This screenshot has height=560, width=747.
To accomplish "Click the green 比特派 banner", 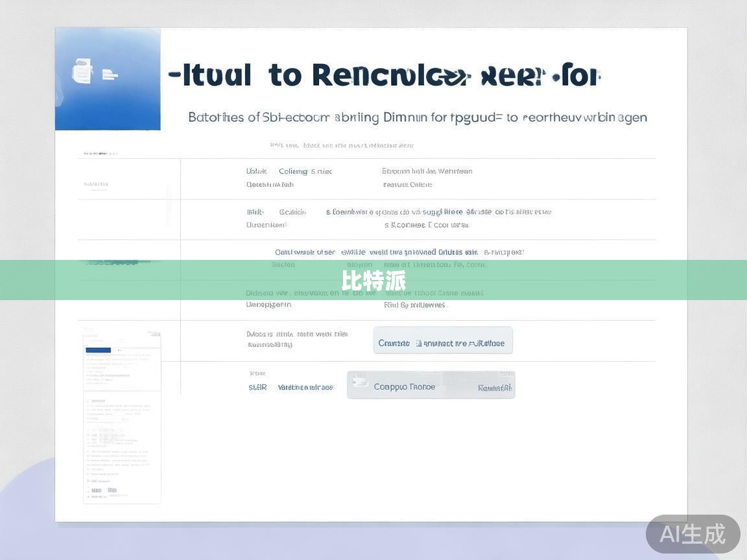I will coord(373,281).
